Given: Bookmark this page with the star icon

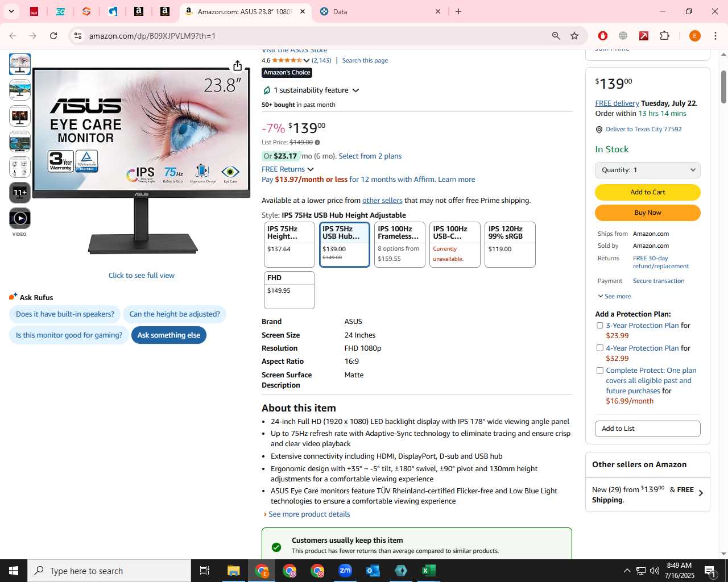Looking at the screenshot, I should click(x=574, y=36).
